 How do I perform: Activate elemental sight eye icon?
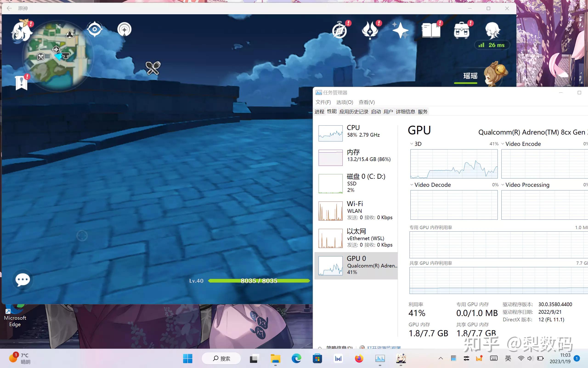tap(95, 29)
